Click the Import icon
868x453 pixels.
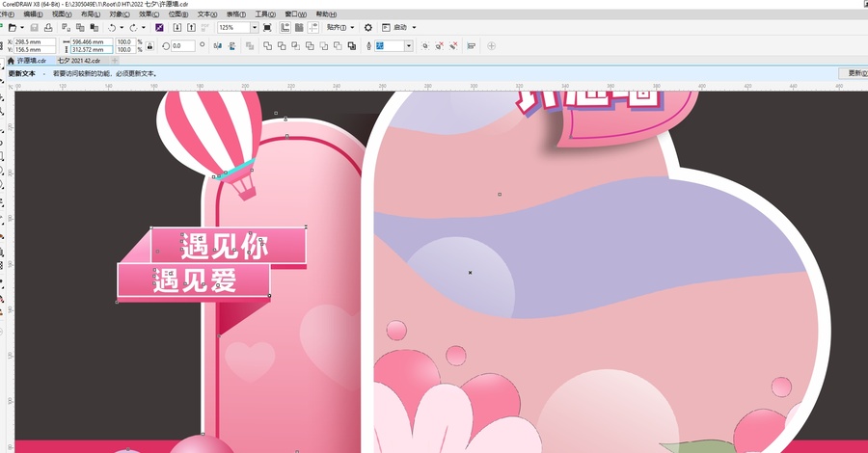click(x=177, y=28)
